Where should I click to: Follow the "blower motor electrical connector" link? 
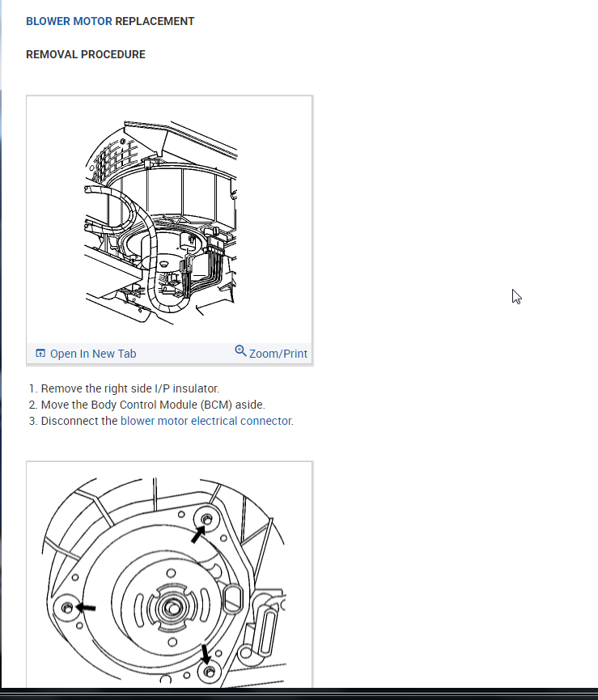point(206,421)
